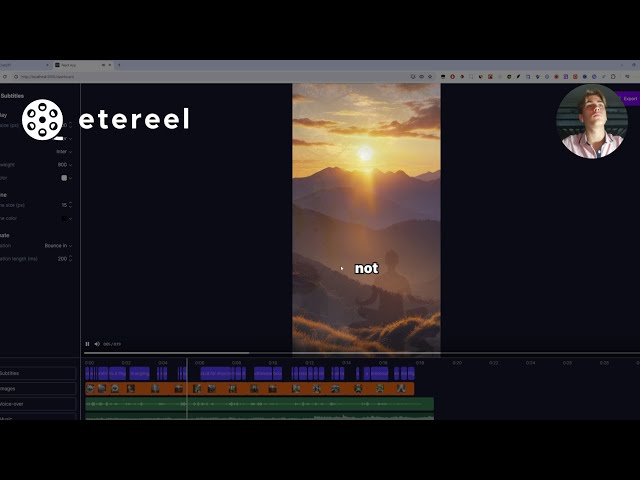The height and width of the screenshot is (480, 640).
Task: Select the Images track label
Action: 38,389
